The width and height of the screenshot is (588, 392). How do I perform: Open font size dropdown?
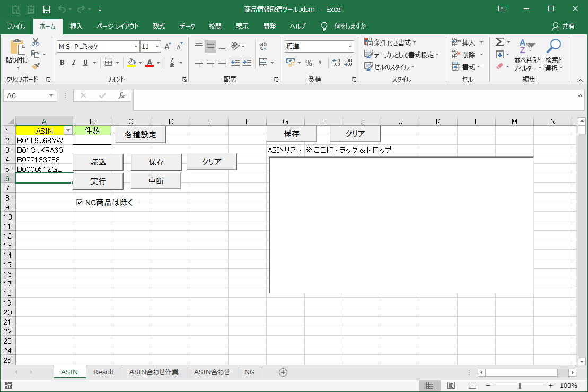157,47
